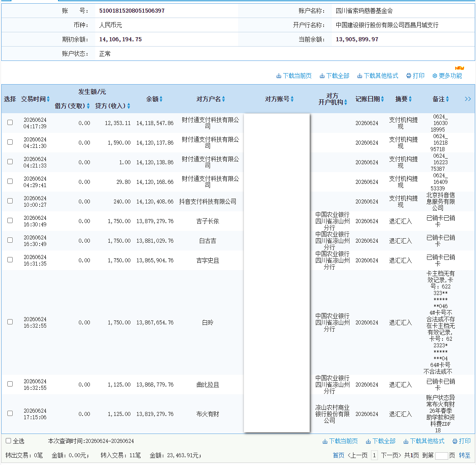Go to 上一页 previous page

pos(358,455)
